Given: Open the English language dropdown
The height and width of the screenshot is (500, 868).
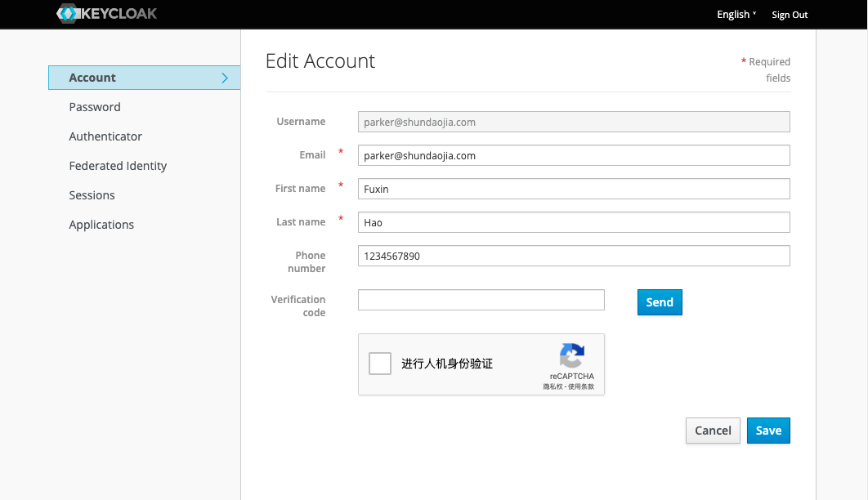Looking at the screenshot, I should point(736,15).
